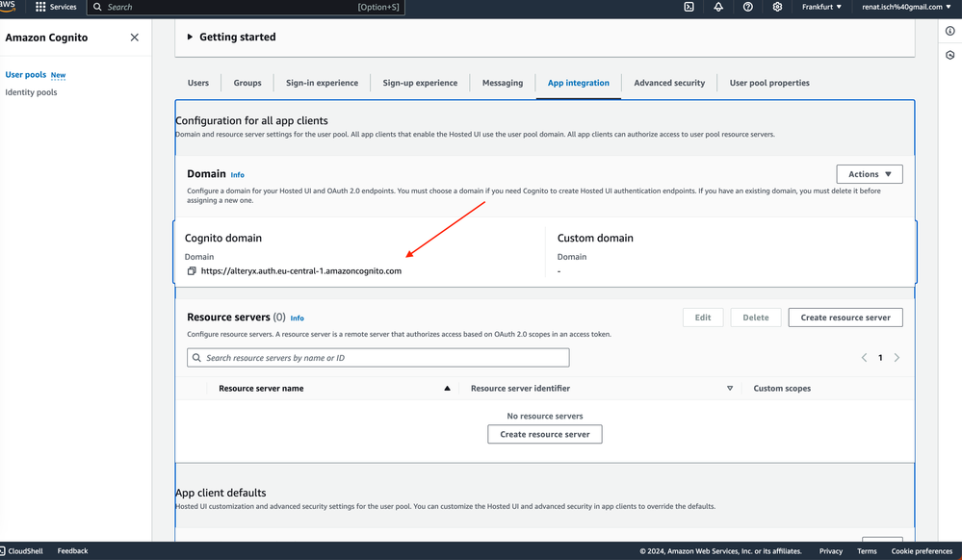Focus the top AWS Search box
The height and width of the screenshot is (560, 962).
(246, 8)
